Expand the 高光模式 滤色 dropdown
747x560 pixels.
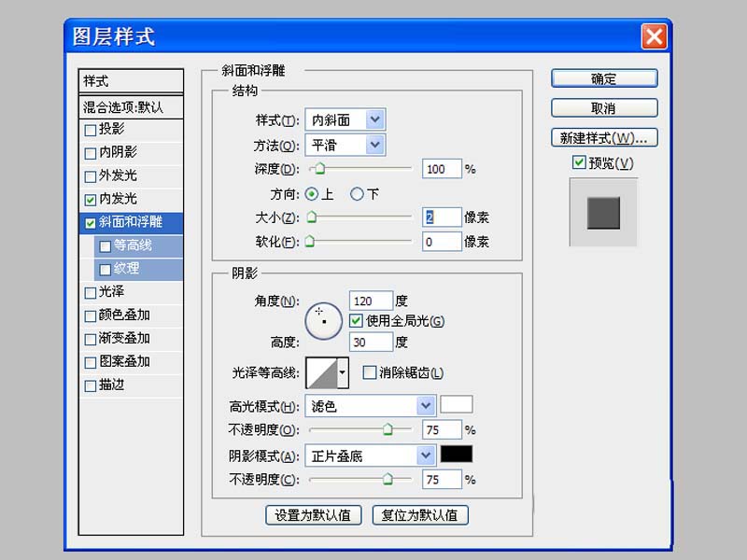426,405
